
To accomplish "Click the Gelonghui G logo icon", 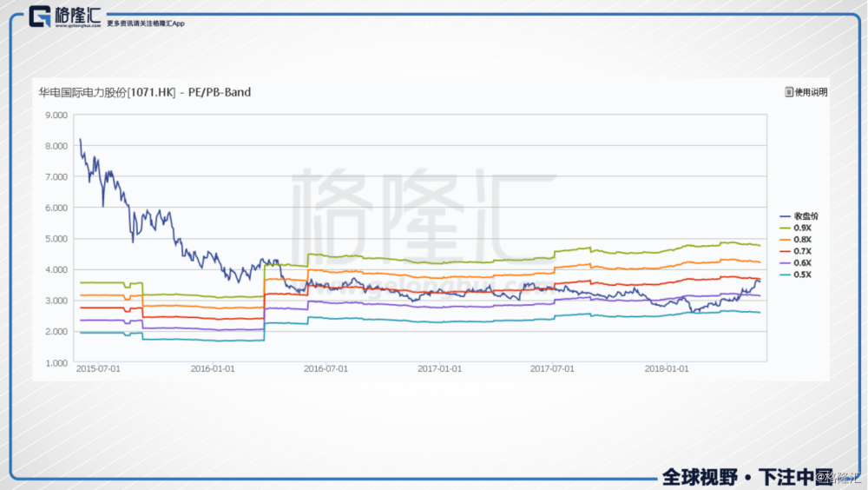I will point(40,17).
